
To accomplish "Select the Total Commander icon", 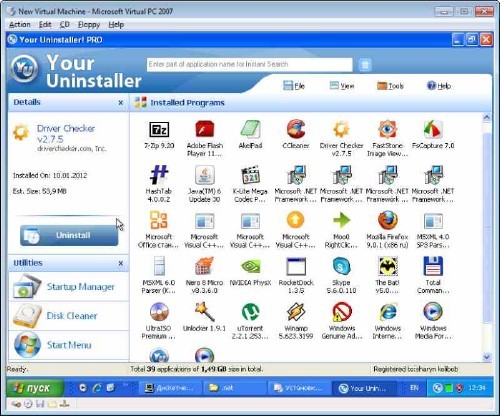I will tap(433, 266).
